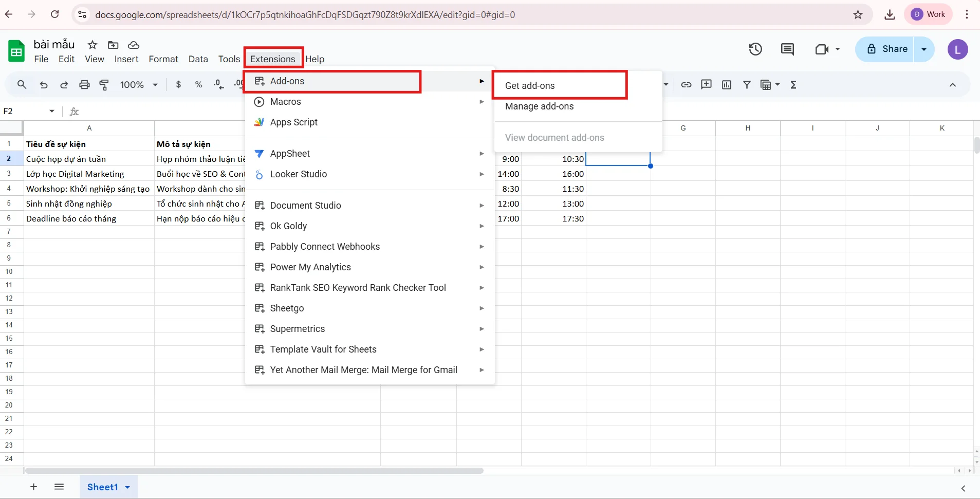980x499 pixels.
Task: Collapse the toolbar with the up chevron
Action: 953,85
